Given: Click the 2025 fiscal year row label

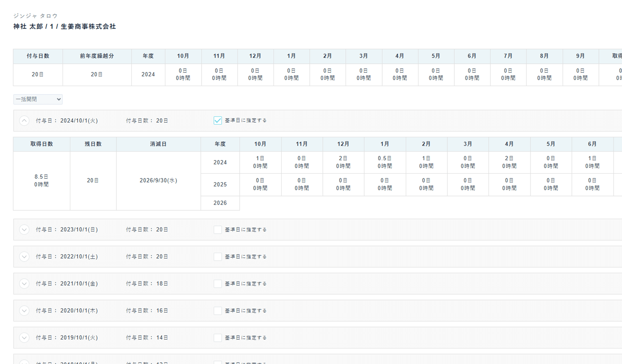Looking at the screenshot, I should [x=220, y=184].
